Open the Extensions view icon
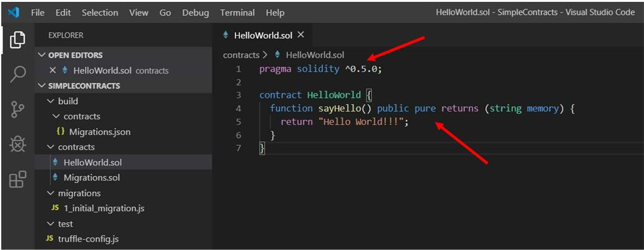The height and width of the screenshot is (250, 644). pyautogui.click(x=17, y=180)
